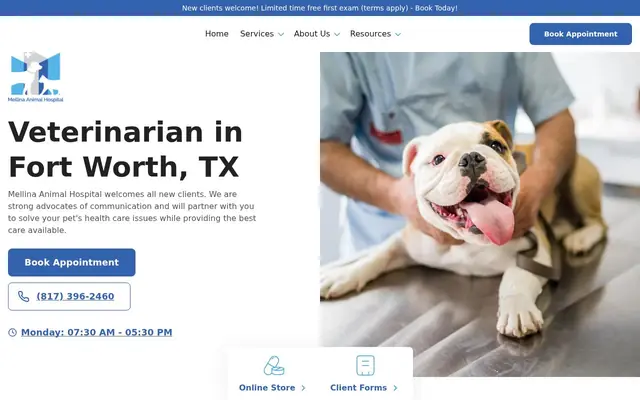Click the new clients banner announcement
Viewport: 640px width, 400px height.
click(x=320, y=8)
